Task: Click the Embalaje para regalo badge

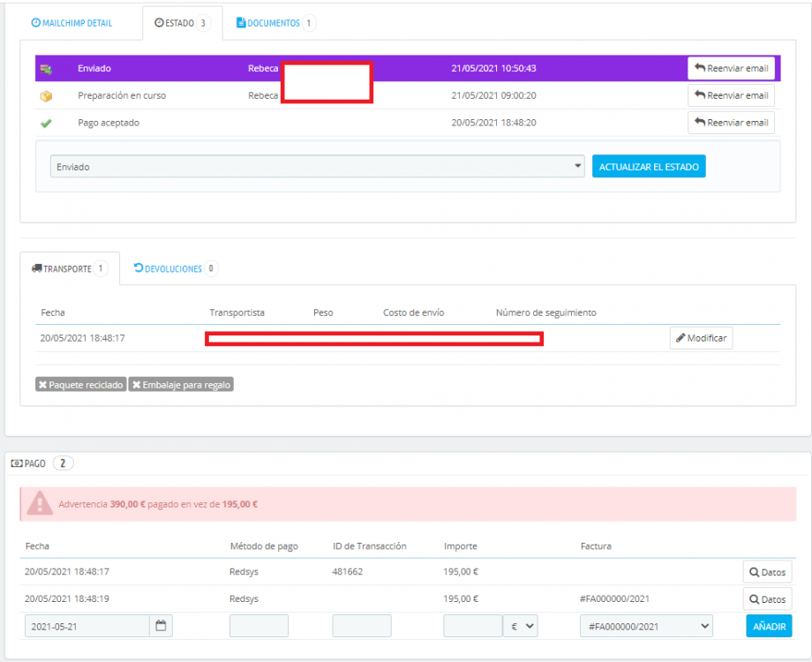Action: (x=181, y=384)
